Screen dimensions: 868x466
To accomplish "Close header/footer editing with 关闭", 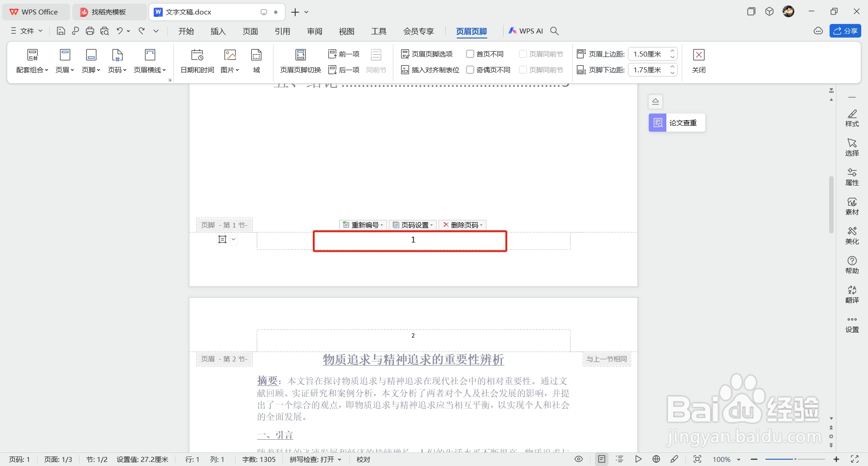I will coord(698,61).
